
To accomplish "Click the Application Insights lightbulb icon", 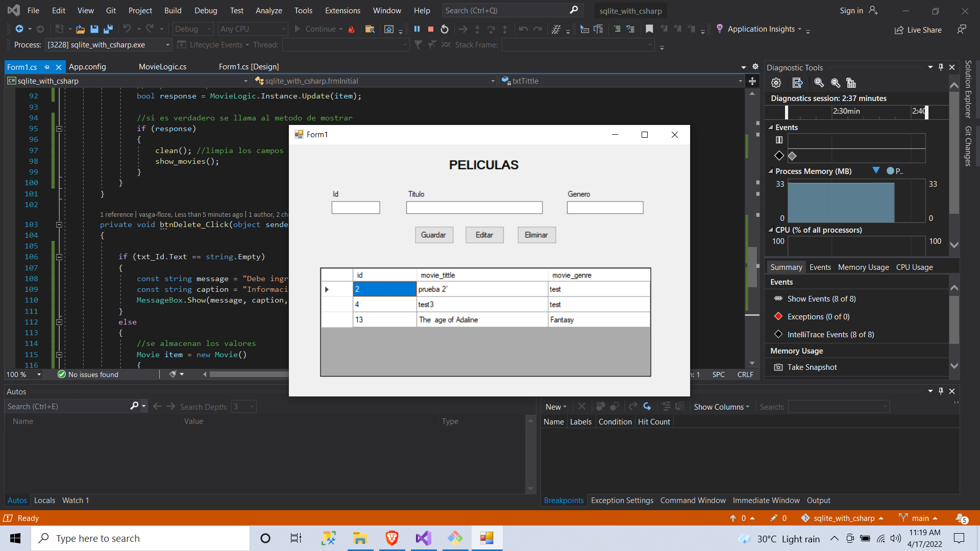I will pos(720,29).
